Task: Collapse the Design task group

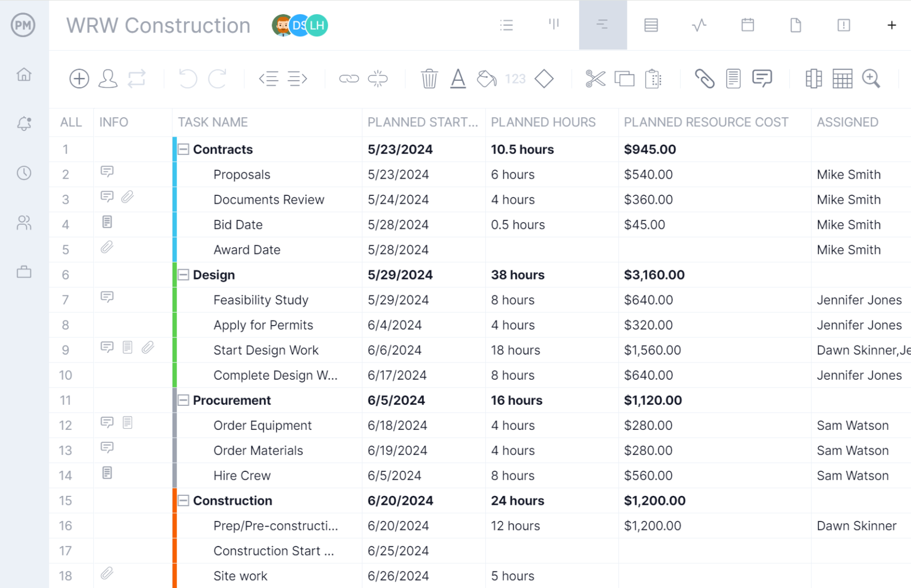Action: click(x=183, y=274)
